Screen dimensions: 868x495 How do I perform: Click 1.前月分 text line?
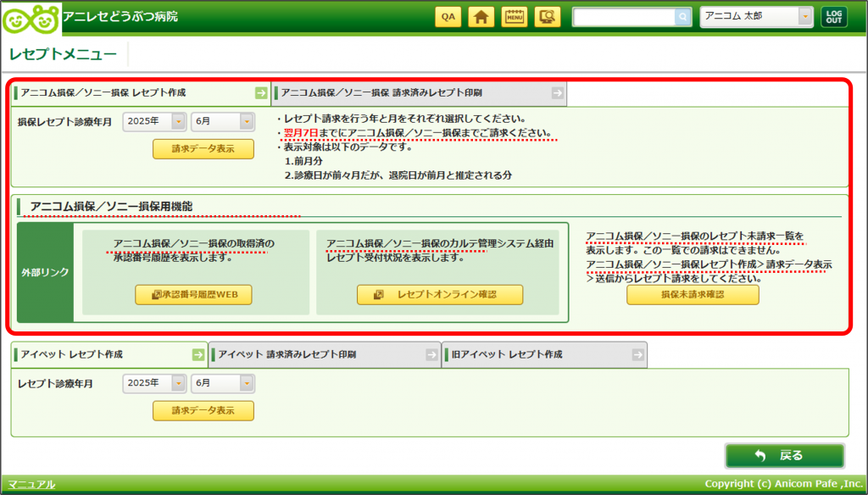[303, 161]
